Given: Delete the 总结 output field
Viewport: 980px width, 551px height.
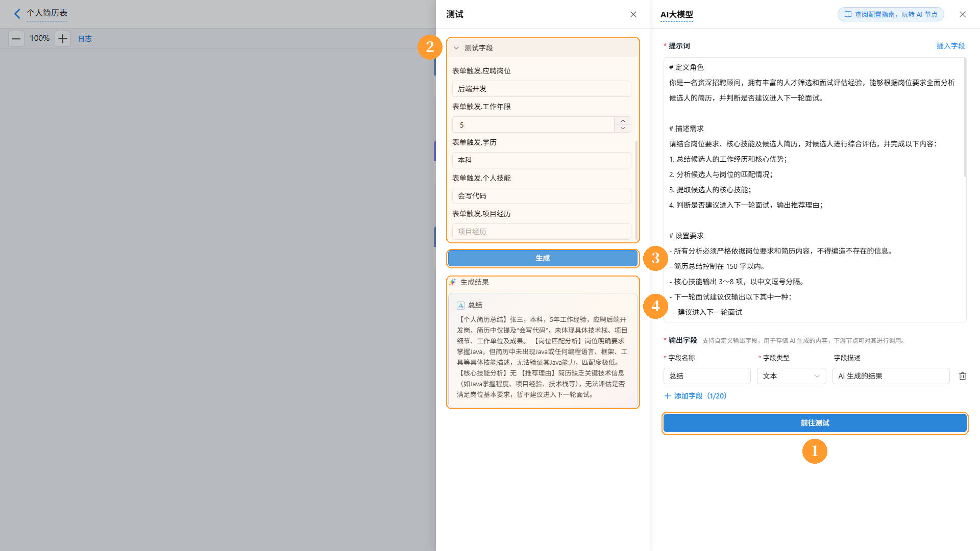Looking at the screenshot, I should (963, 376).
